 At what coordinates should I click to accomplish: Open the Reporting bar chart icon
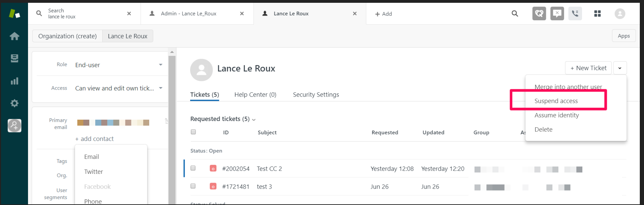pos(14,81)
